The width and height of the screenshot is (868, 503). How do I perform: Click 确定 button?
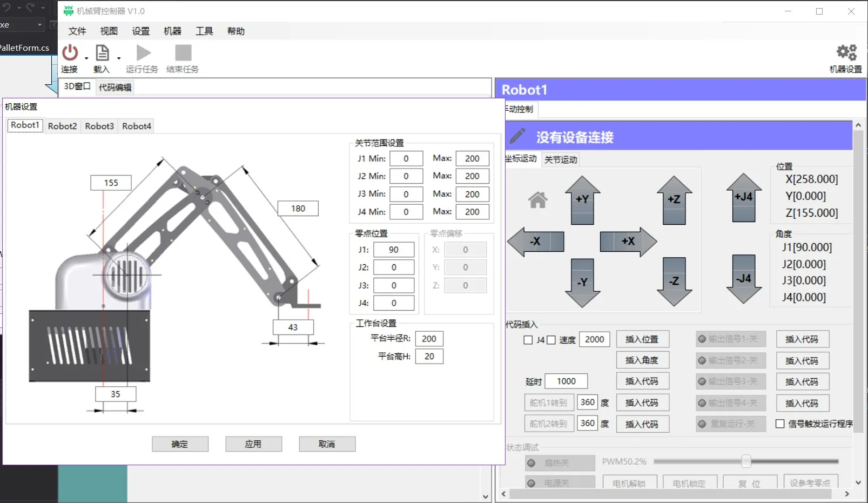coord(180,444)
